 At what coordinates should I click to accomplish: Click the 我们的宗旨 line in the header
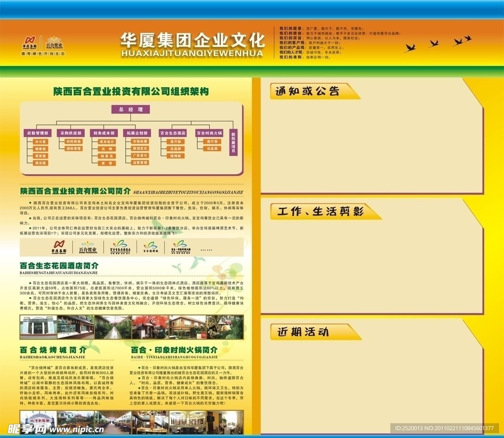tap(320, 38)
